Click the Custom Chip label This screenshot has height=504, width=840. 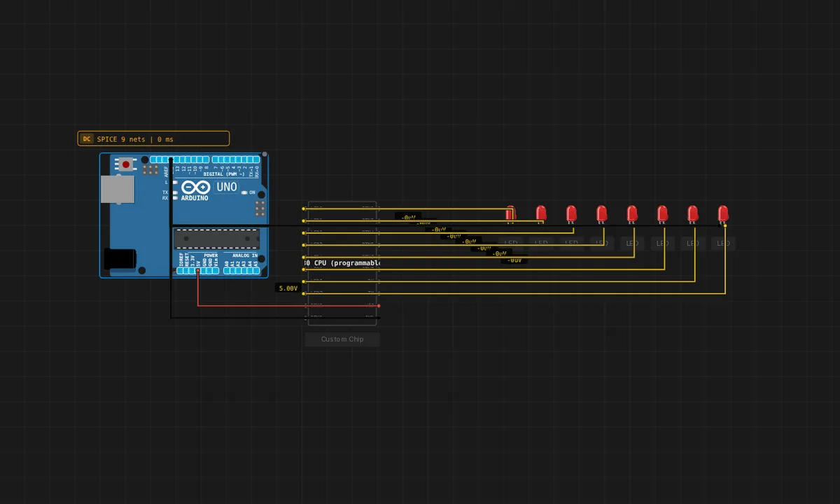click(342, 339)
